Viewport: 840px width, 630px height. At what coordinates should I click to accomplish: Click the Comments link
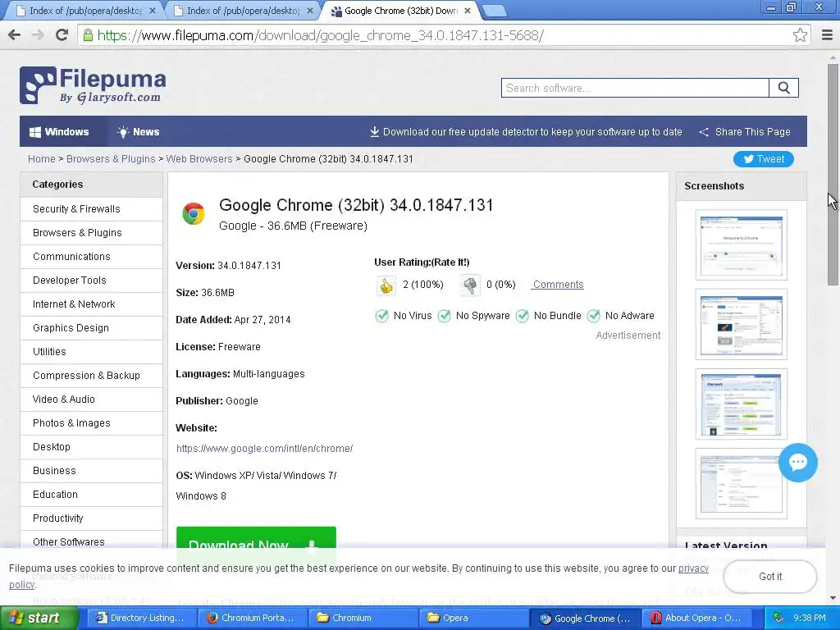pos(558,285)
